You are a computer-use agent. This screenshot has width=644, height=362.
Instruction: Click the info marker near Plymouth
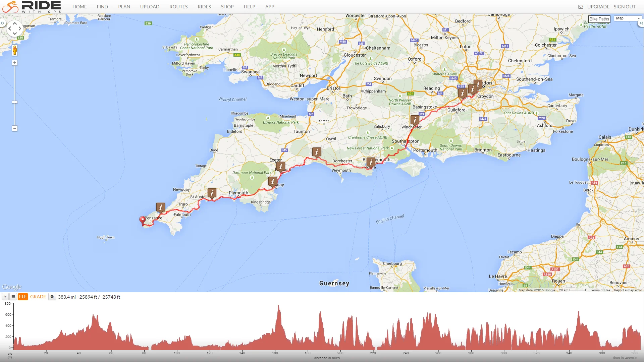212,193
